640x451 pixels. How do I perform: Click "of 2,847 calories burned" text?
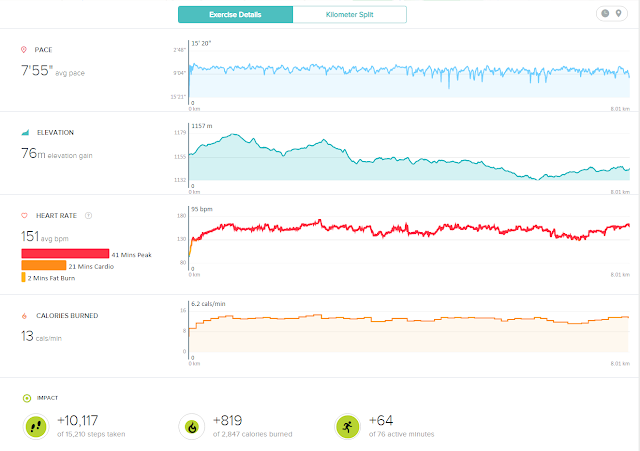[x=253, y=434]
